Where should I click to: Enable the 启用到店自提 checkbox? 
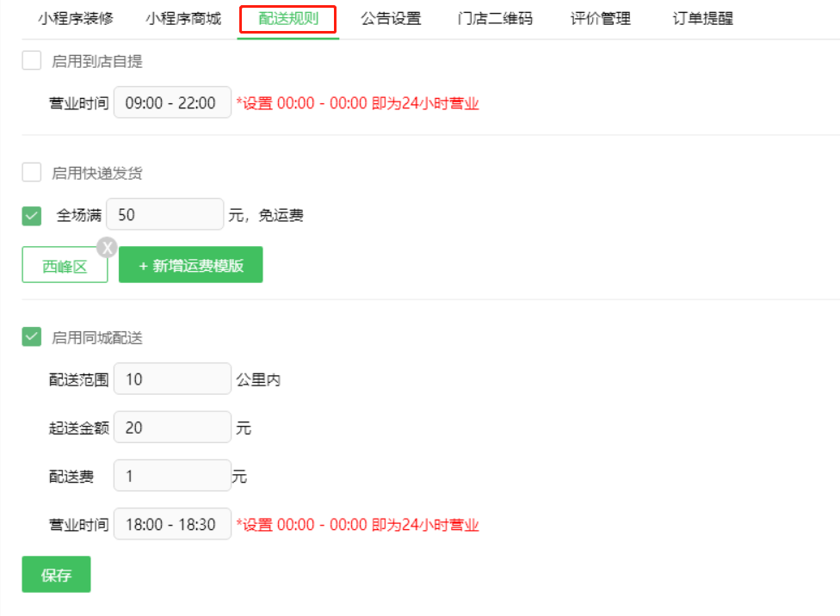[31, 60]
